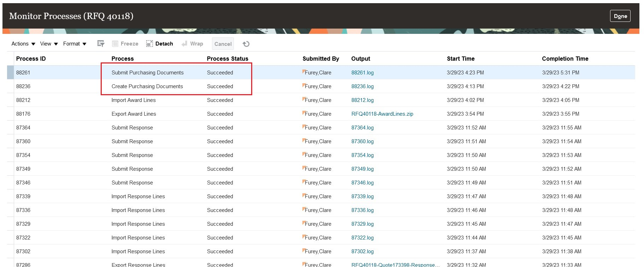Image resolution: width=644 pixels, height=267 pixels.
Task: Open the Actions menu
Action: tap(23, 44)
